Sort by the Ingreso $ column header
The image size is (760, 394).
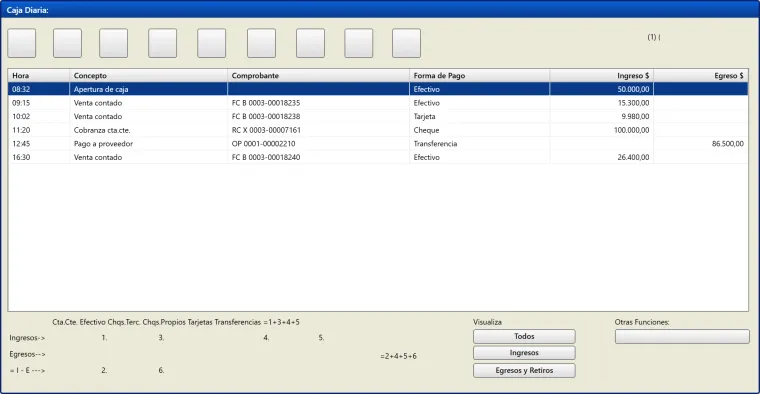pyautogui.click(x=602, y=76)
